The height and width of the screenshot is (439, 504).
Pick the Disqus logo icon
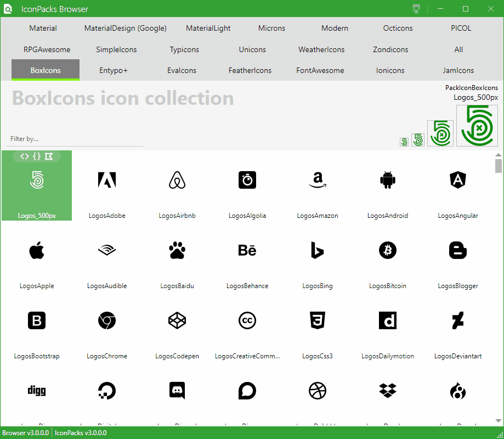(247, 391)
